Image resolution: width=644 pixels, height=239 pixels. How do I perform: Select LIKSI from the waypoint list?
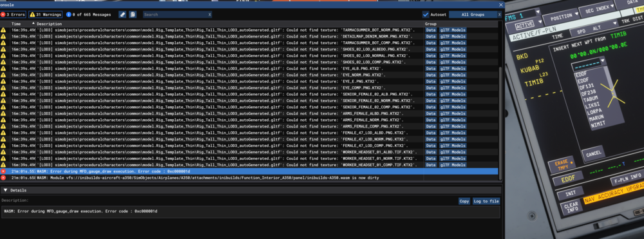592,105
